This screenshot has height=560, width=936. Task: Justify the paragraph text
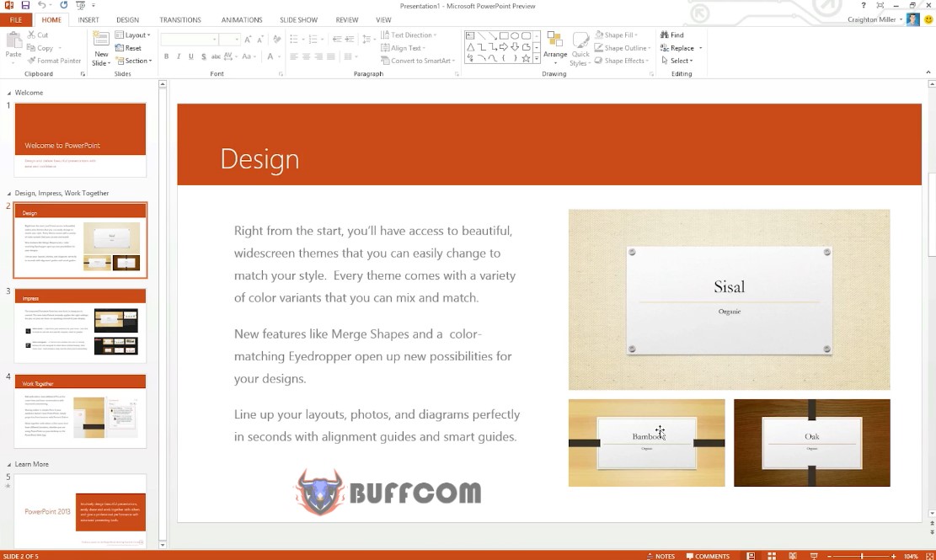pyautogui.click(x=331, y=56)
